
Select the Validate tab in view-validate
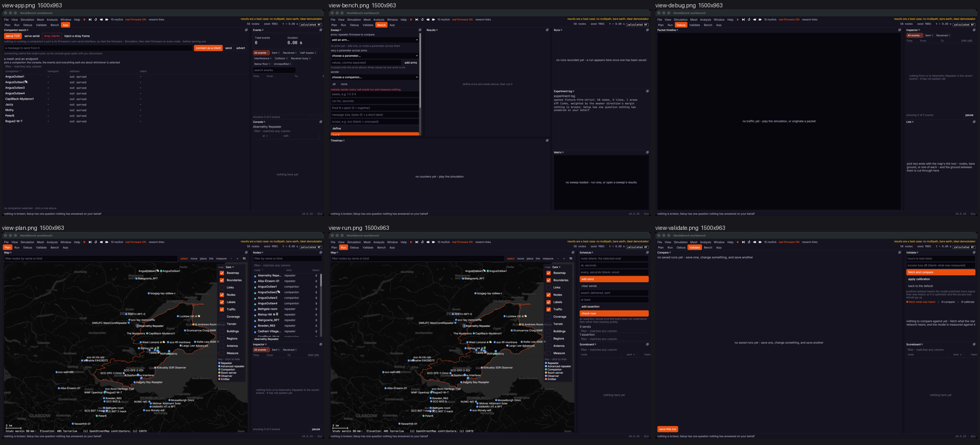pos(695,247)
